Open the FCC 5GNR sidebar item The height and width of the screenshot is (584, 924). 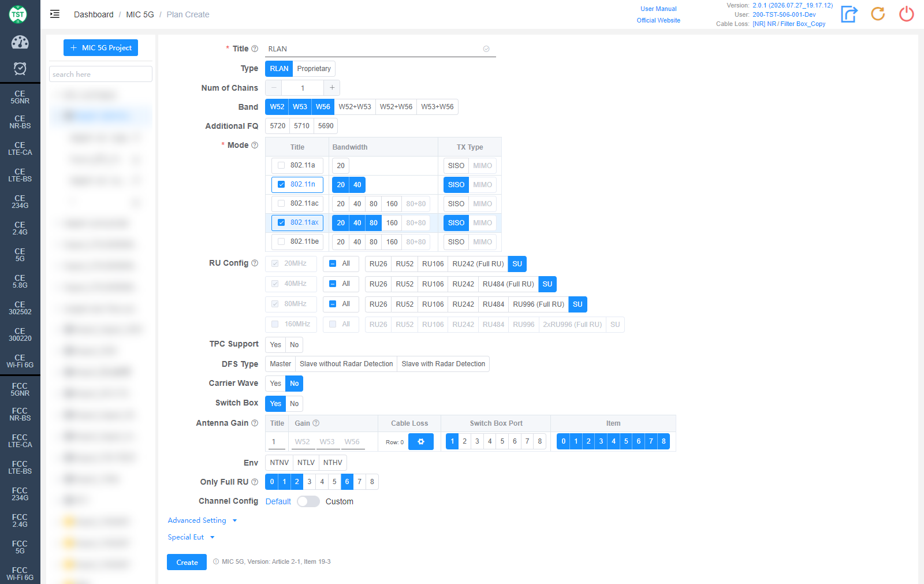20,389
